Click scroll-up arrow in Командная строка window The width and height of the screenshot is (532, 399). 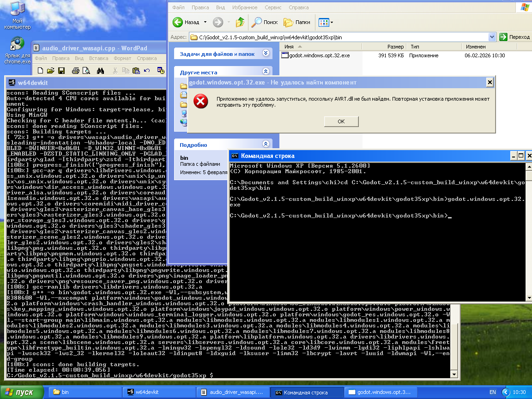click(529, 167)
